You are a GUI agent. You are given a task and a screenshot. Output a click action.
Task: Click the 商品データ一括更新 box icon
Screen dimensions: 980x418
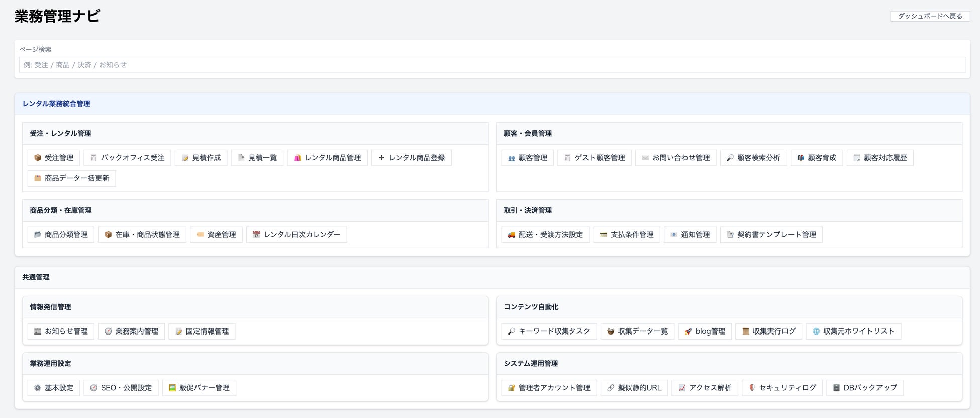click(38, 178)
